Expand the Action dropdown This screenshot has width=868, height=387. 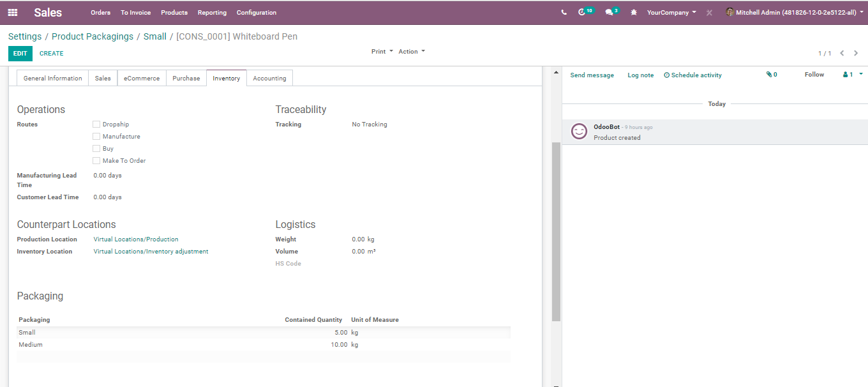point(411,52)
